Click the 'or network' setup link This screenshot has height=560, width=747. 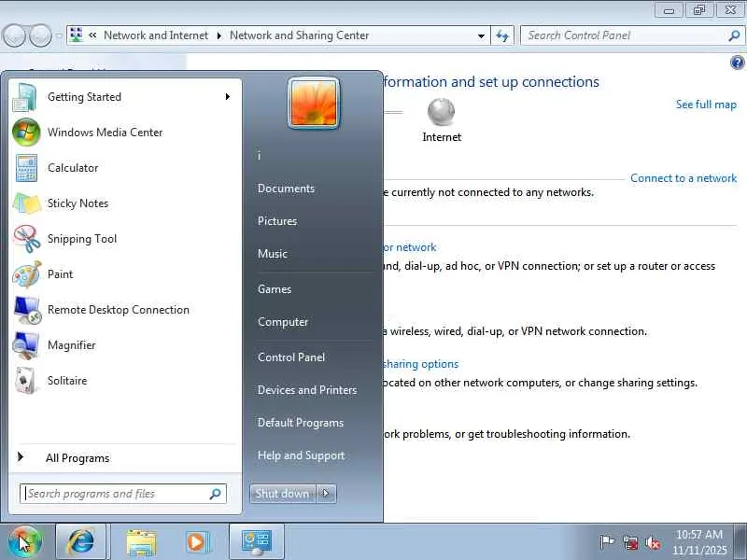click(410, 247)
